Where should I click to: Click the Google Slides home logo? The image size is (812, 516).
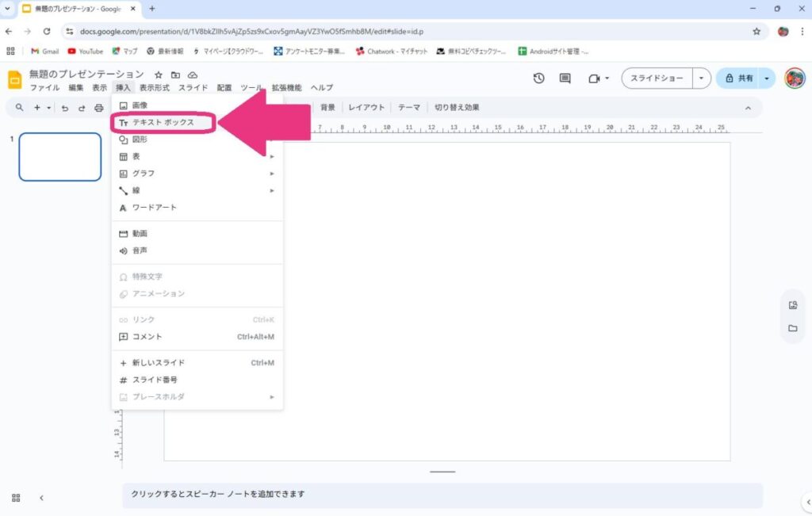[x=14, y=80]
